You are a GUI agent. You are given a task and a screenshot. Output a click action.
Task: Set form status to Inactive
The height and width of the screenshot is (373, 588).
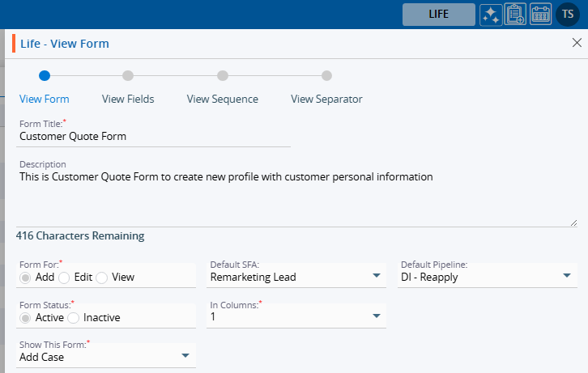[75, 318]
